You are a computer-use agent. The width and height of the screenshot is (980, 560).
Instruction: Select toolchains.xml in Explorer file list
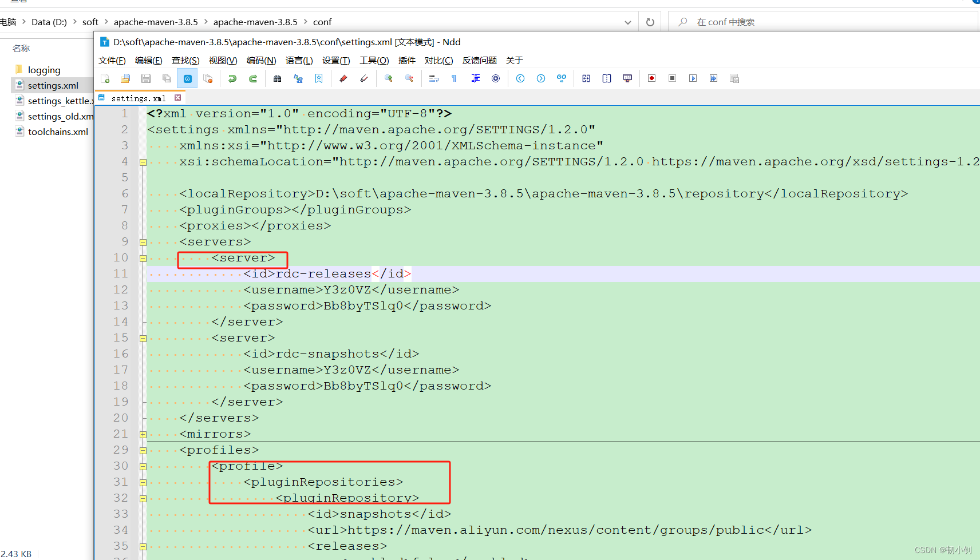58,132
